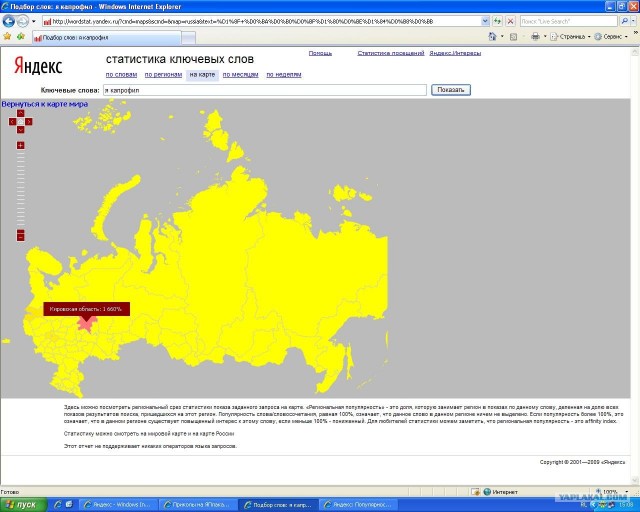
Task: Expand the Print icon dropdown arrow
Action: coord(545,37)
